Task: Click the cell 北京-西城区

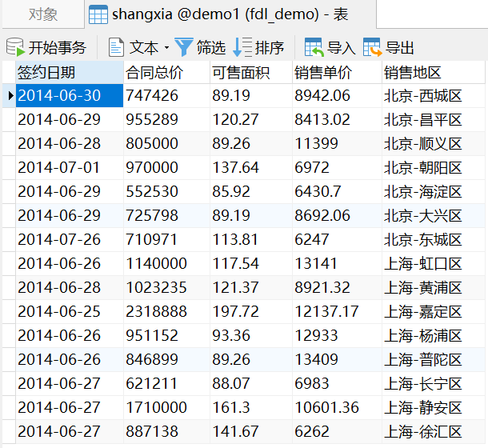Action: 434,95
